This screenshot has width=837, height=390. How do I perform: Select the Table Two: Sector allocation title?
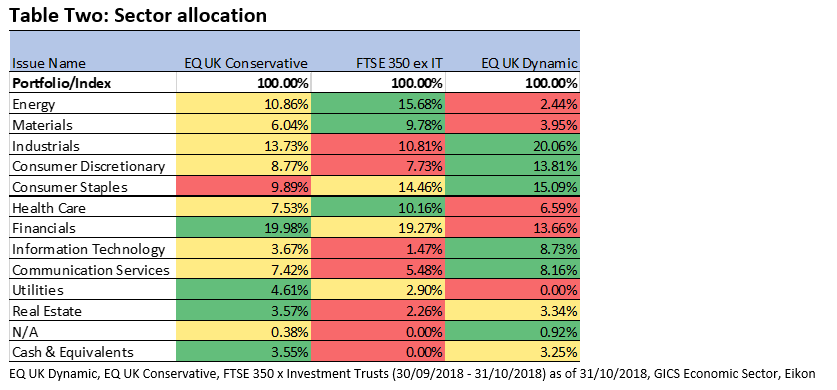(138, 15)
